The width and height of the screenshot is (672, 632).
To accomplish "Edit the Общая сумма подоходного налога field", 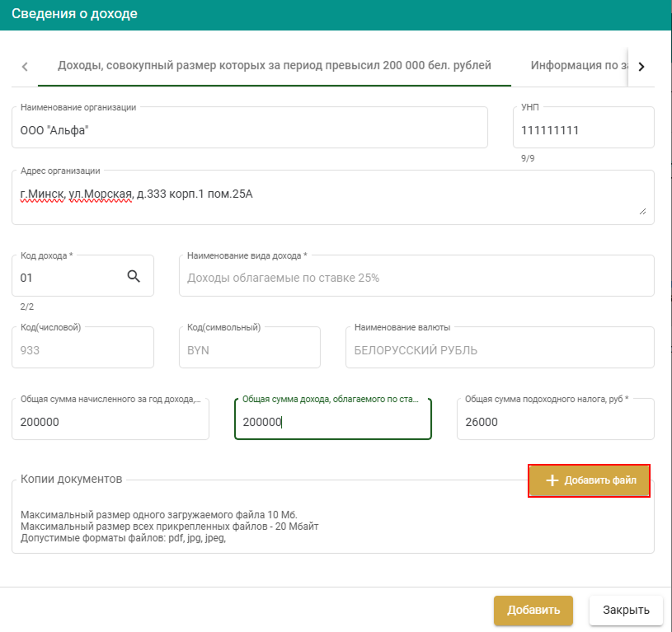I will click(x=554, y=422).
